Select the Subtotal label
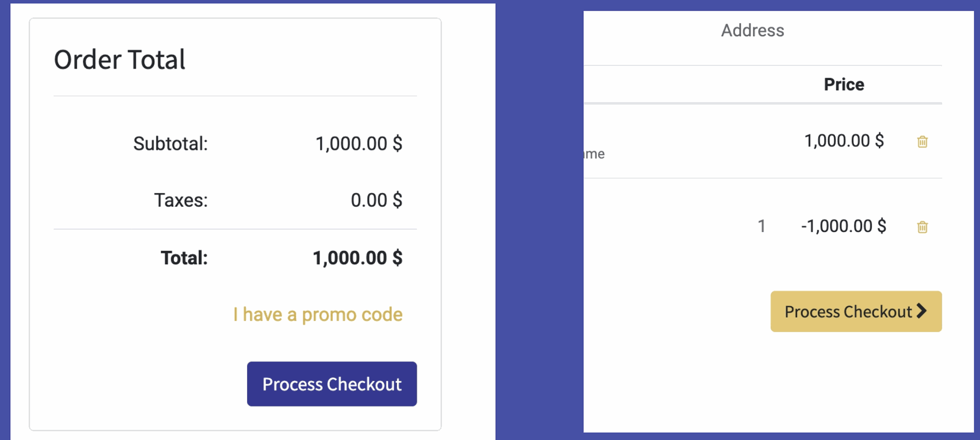The image size is (980, 440). click(170, 144)
